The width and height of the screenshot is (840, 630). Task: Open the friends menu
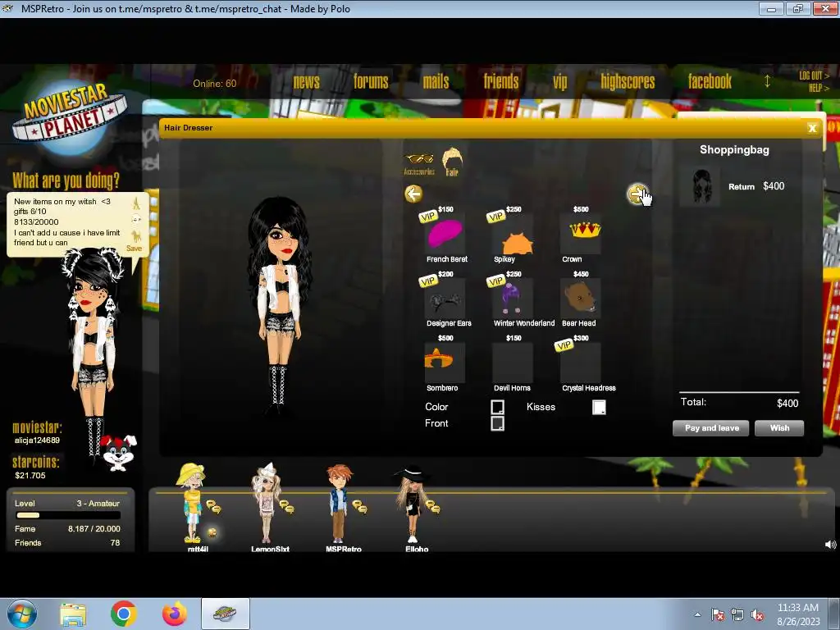point(501,81)
